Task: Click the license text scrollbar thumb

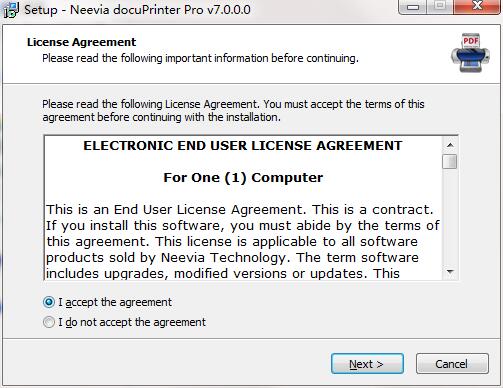Action: pos(450,162)
